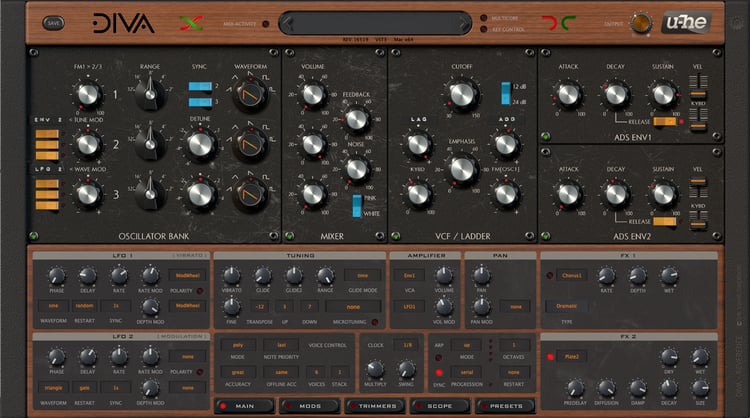
Task: Toggle FX 2 Plate2 power LED
Action: (550, 357)
